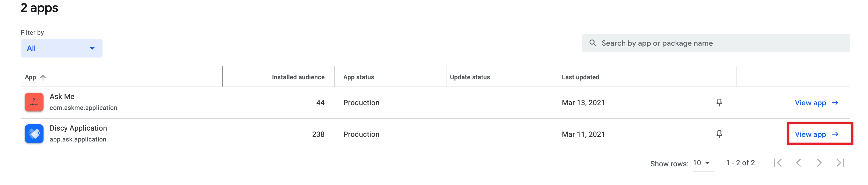Screen dimensions: 868x185
Task: Click the Discy Application app icon
Action: tap(34, 133)
